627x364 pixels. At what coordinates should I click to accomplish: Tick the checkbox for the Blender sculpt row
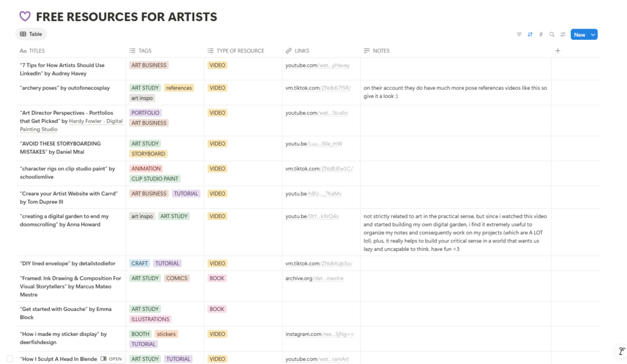(9, 359)
